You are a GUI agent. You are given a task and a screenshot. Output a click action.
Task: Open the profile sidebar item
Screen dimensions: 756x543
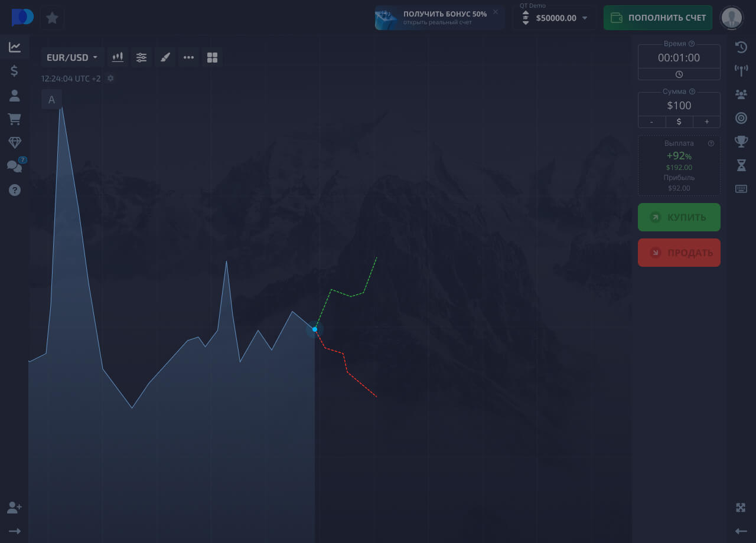point(15,96)
